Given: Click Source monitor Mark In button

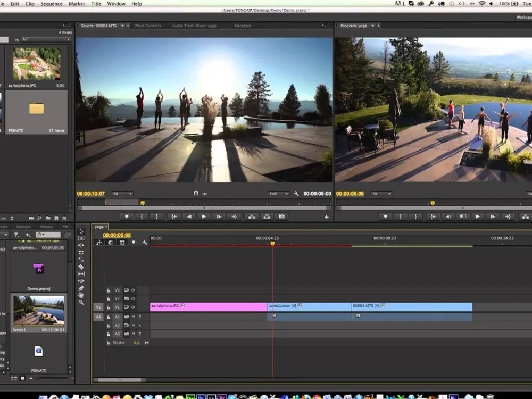Looking at the screenshot, I should click(142, 217).
